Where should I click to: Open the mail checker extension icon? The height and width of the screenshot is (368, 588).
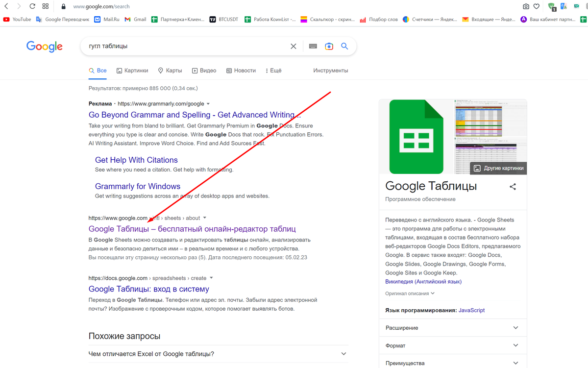577,6
